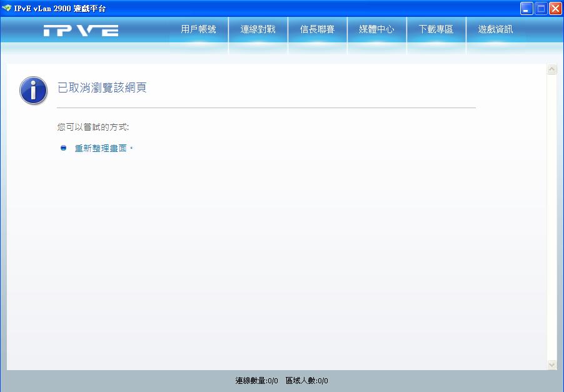Click the scrollbar down arrow
The height and width of the screenshot is (392, 564).
click(551, 364)
